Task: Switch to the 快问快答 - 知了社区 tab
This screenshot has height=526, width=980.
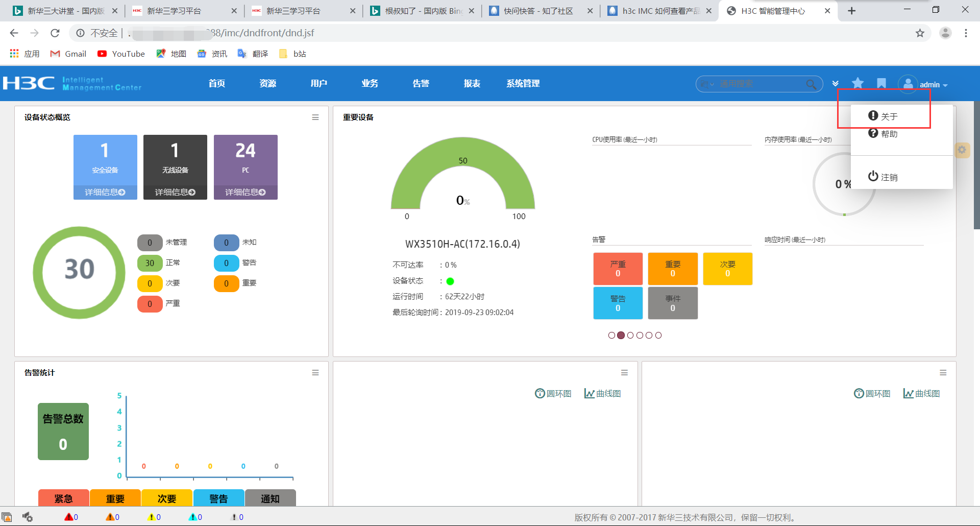Action: coord(539,11)
